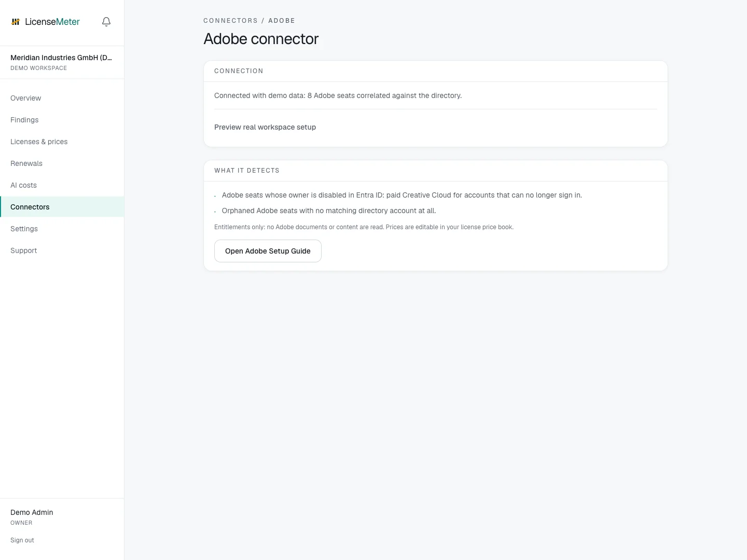Image resolution: width=747 pixels, height=560 pixels.
Task: Click the Entitlements only note
Action: coord(364,227)
